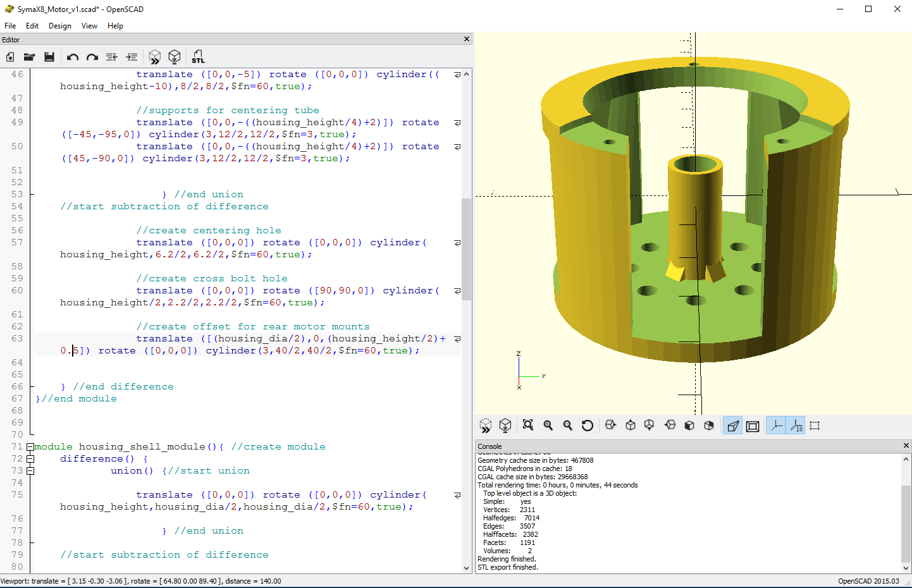Click the editor scrollbar up arrow

(467, 74)
